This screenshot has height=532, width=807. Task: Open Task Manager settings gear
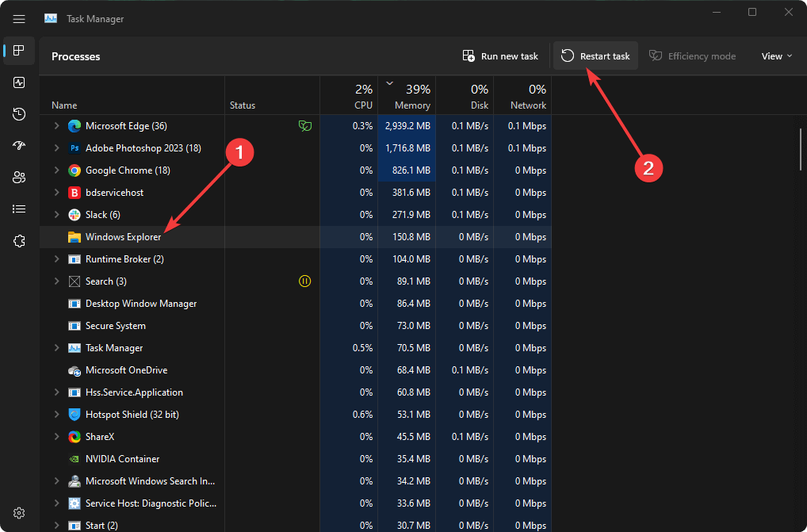click(19, 513)
